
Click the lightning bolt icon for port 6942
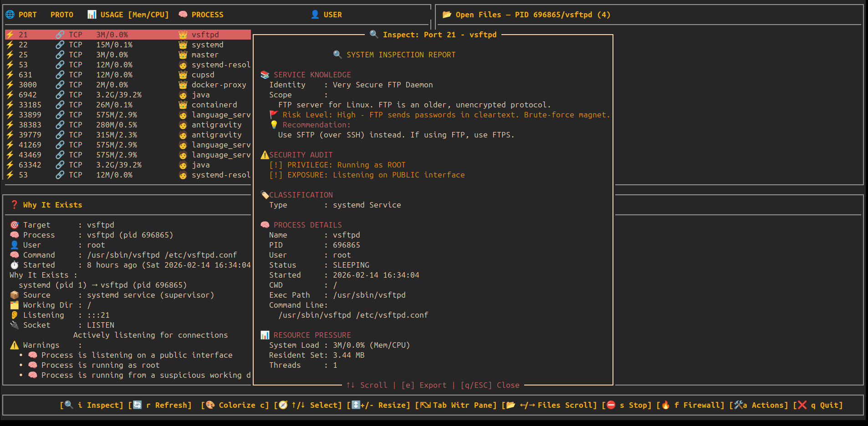click(x=10, y=95)
